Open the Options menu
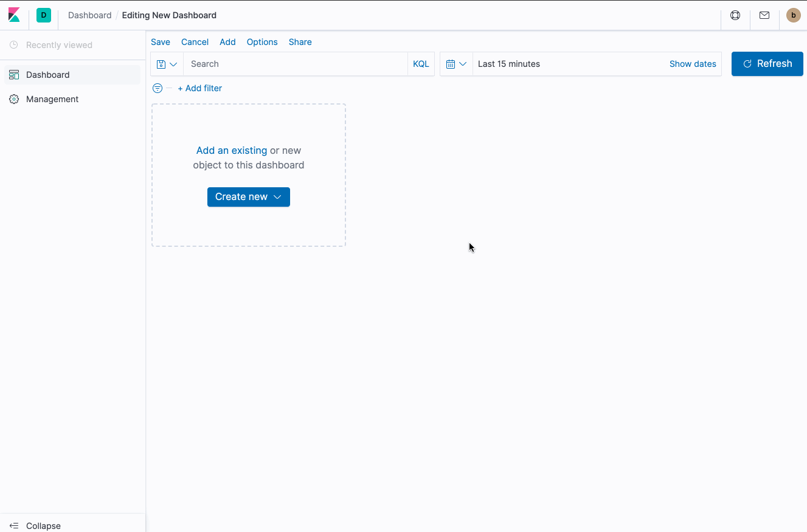807x532 pixels. click(262, 42)
